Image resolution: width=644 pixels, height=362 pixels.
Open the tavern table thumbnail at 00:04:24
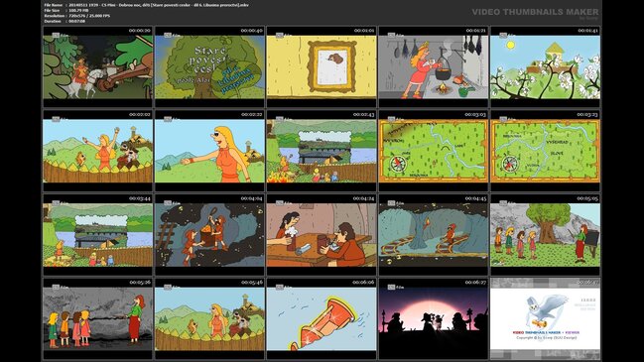point(322,235)
